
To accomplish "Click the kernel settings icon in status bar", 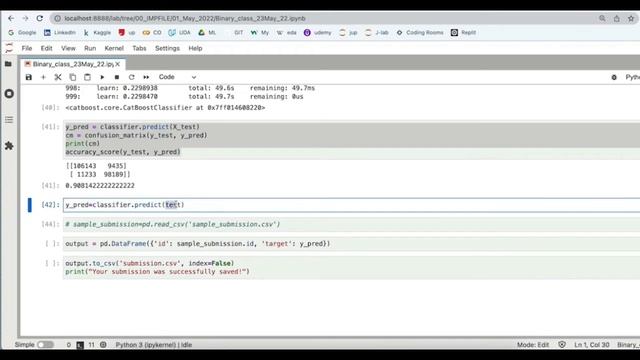I will click(x=103, y=344).
